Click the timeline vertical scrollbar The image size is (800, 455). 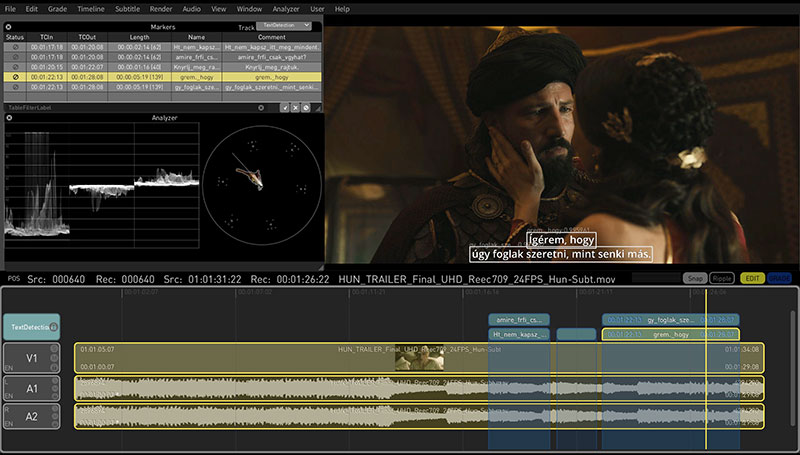pos(792,367)
